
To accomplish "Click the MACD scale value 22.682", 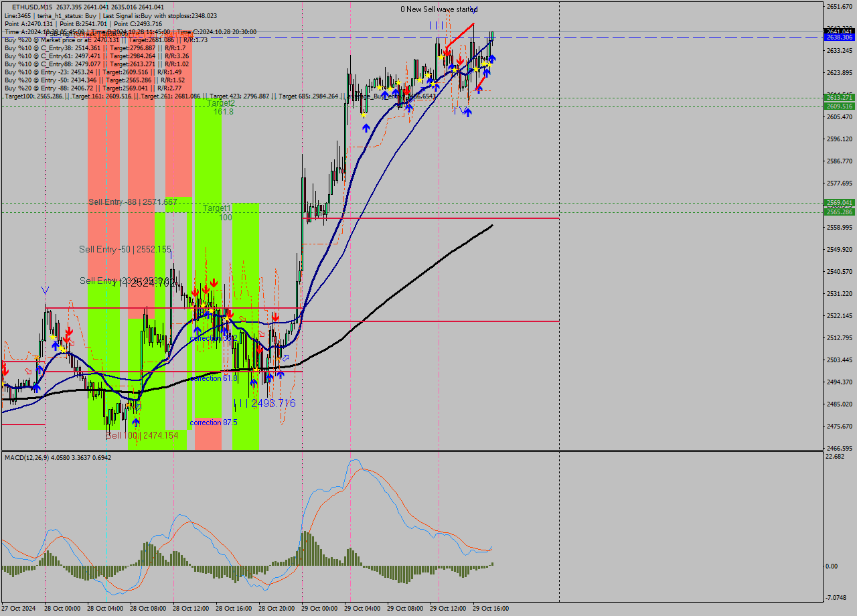I will pyautogui.click(x=836, y=457).
